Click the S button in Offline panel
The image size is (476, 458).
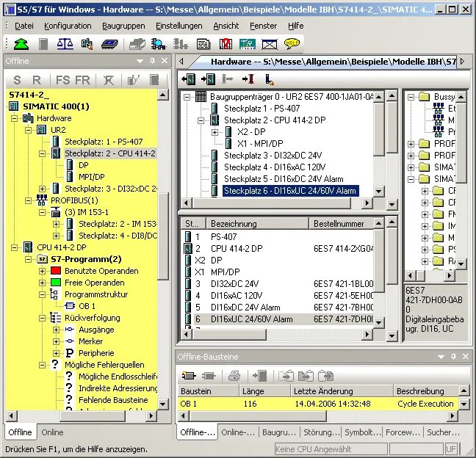17,80
